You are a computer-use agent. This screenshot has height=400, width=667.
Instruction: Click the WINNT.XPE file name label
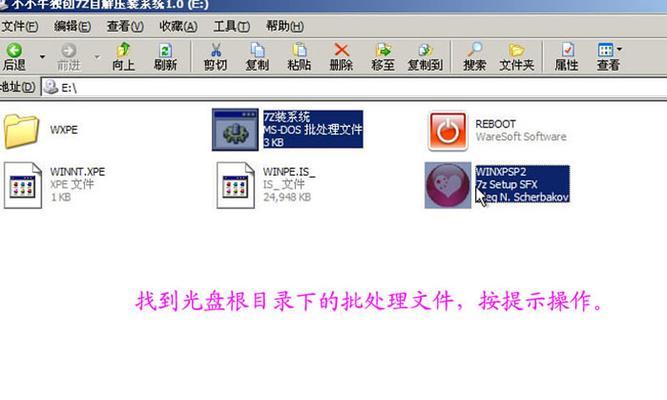pyautogui.click(x=77, y=171)
